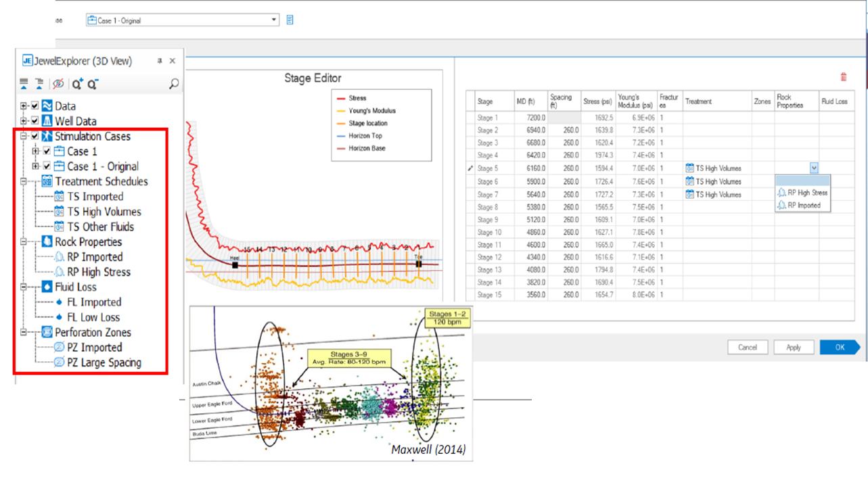Open the Case 1 - Original dropdown

(273, 20)
